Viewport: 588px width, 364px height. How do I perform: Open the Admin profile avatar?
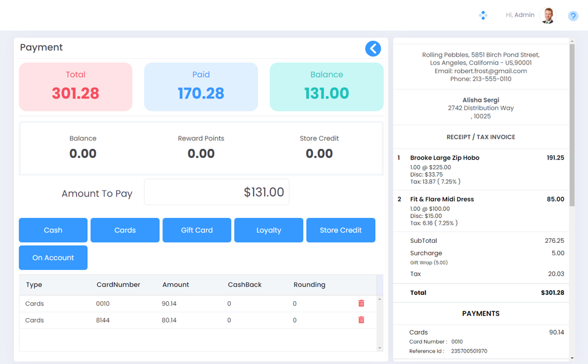[x=548, y=15]
